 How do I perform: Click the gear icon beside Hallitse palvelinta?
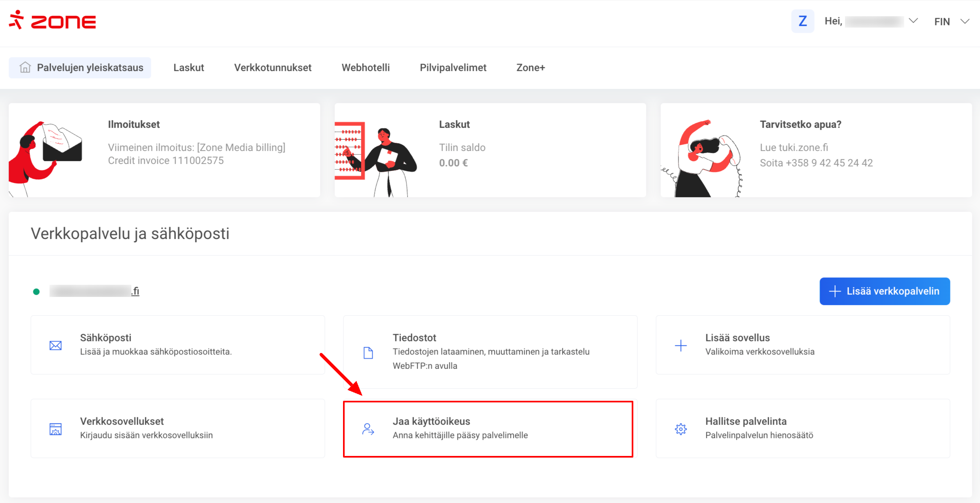pos(681,429)
